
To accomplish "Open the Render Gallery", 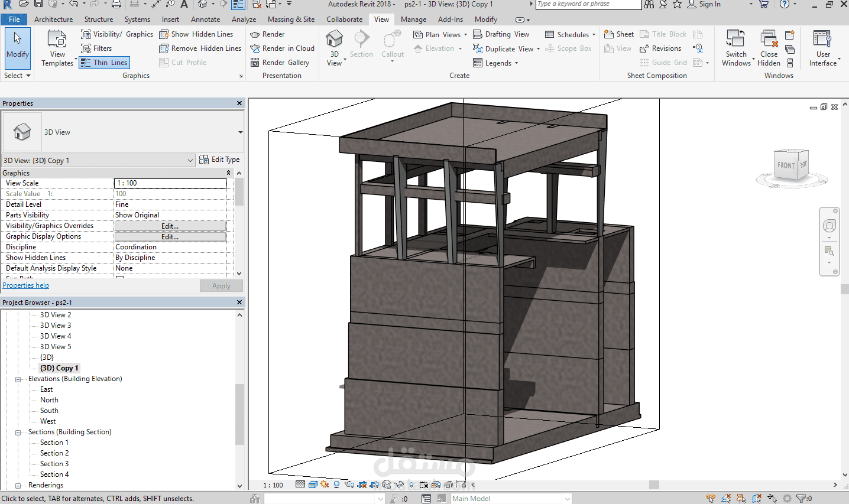I will coord(280,63).
